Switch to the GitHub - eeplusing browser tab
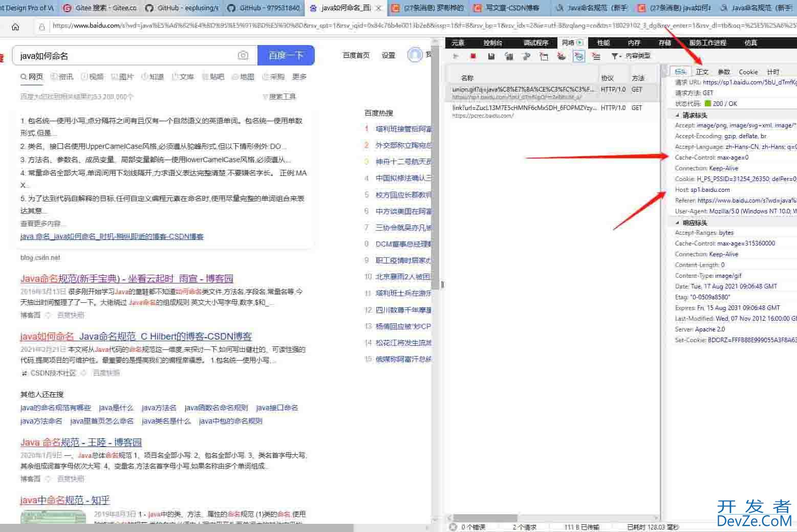Screen dimensions: 797x532 [182, 8]
